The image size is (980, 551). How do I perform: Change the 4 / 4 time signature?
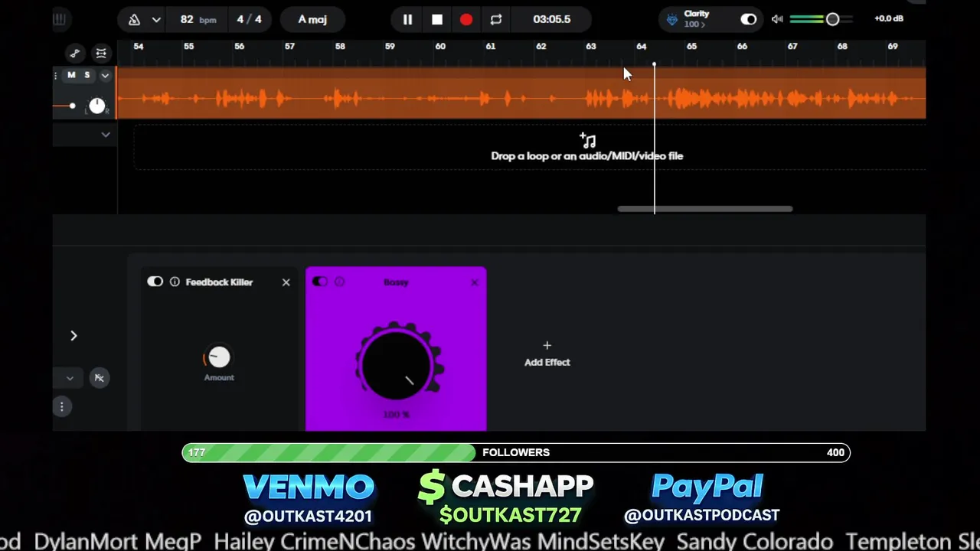(249, 19)
